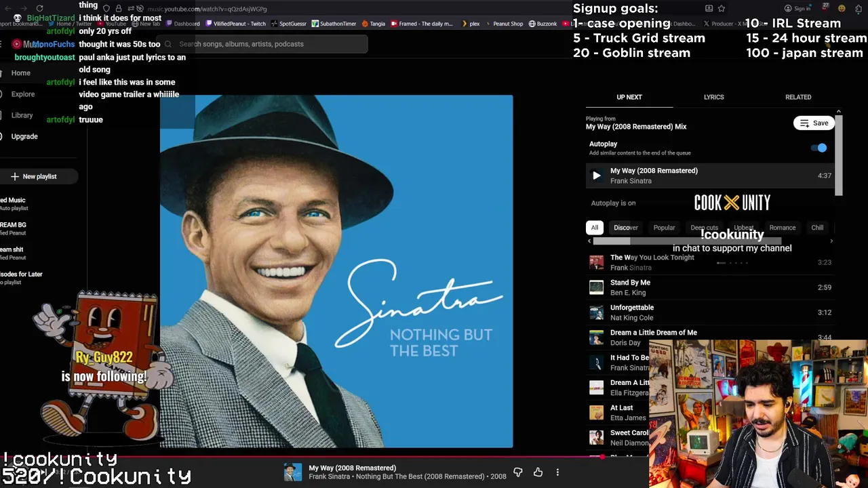Dislike the My Way song
Viewport: 868px width, 488px height.
click(x=518, y=472)
